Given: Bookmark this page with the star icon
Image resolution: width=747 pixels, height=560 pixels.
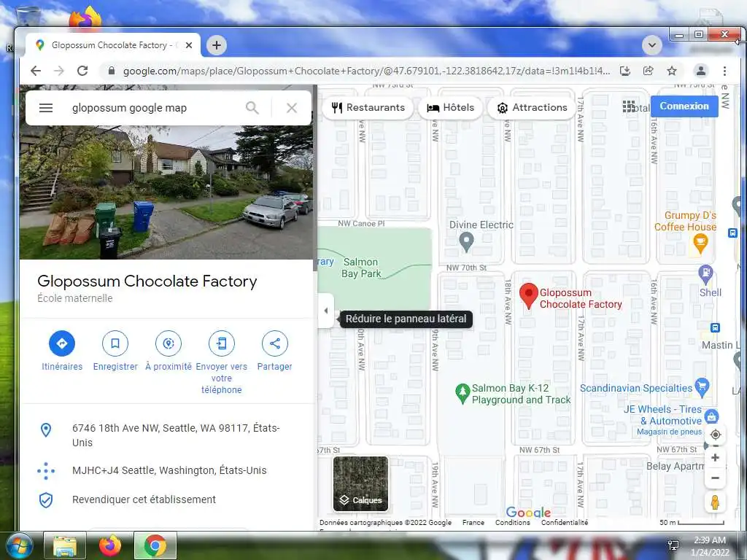Looking at the screenshot, I should [672, 71].
